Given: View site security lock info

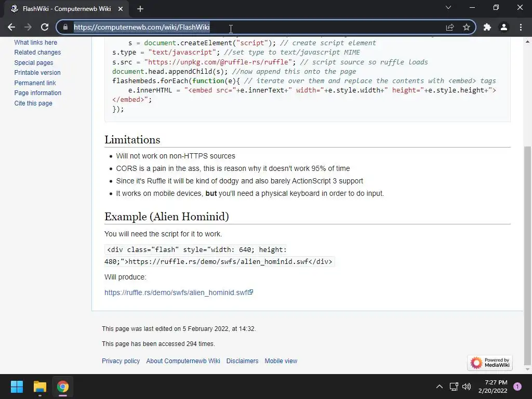Looking at the screenshot, I should click(x=65, y=27).
